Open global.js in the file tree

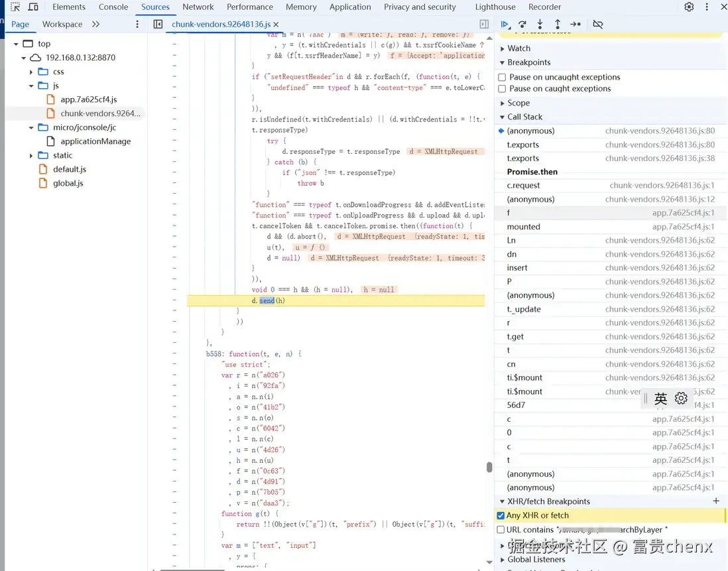tap(68, 183)
